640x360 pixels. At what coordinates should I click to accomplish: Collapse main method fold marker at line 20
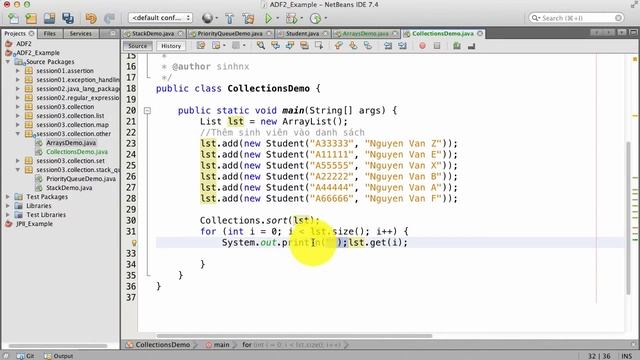[147, 110]
